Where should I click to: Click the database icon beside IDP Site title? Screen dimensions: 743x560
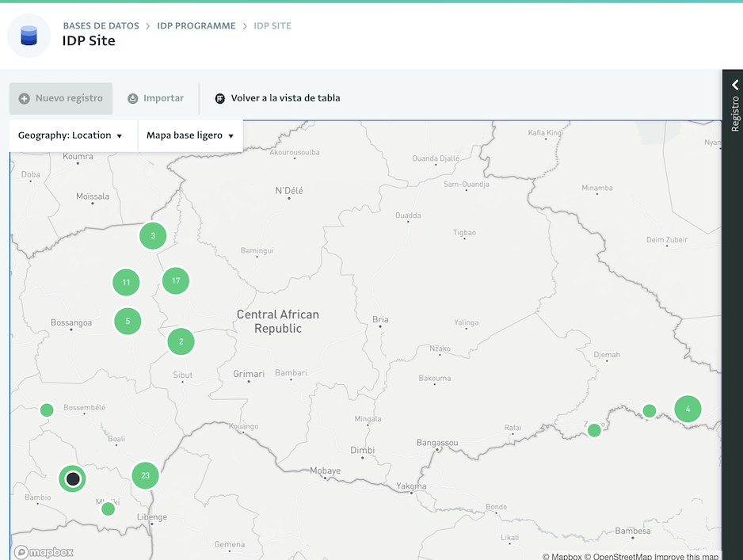[x=29, y=36]
